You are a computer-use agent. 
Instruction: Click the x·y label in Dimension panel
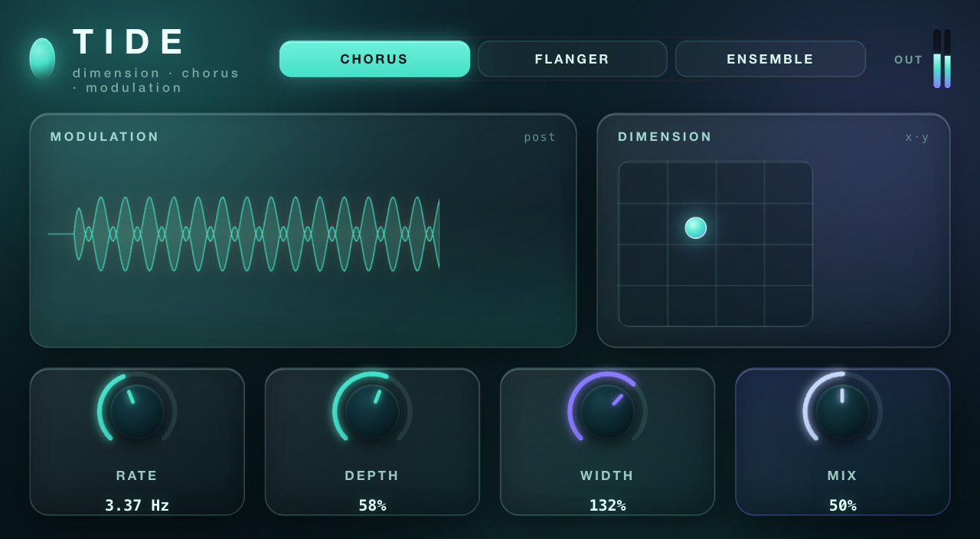point(917,137)
